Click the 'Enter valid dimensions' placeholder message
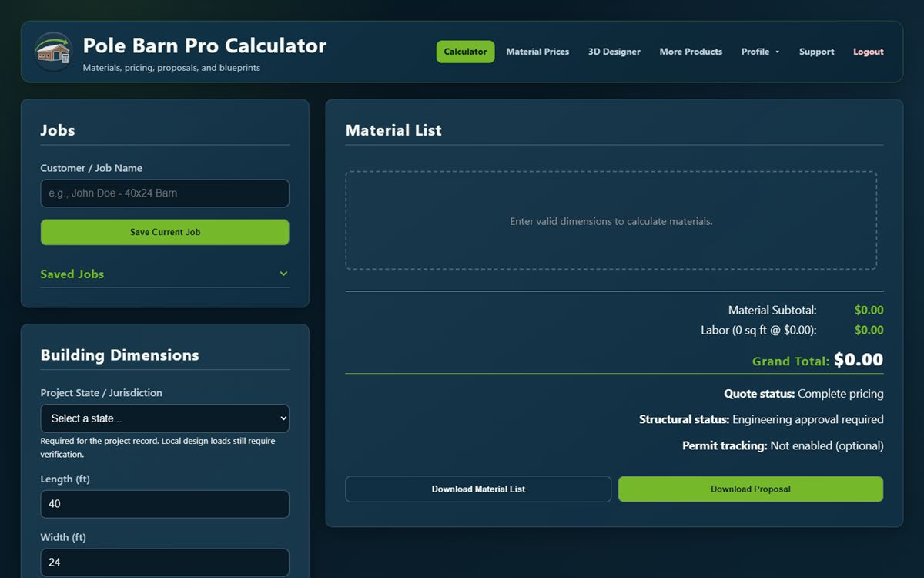The width and height of the screenshot is (924, 578). 611,221
